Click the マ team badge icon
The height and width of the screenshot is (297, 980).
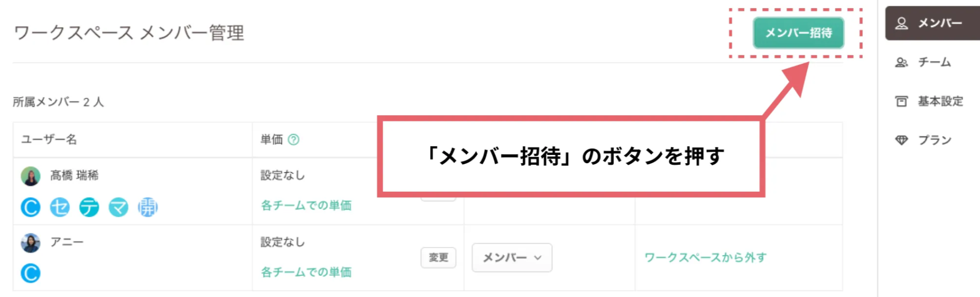[x=118, y=207]
